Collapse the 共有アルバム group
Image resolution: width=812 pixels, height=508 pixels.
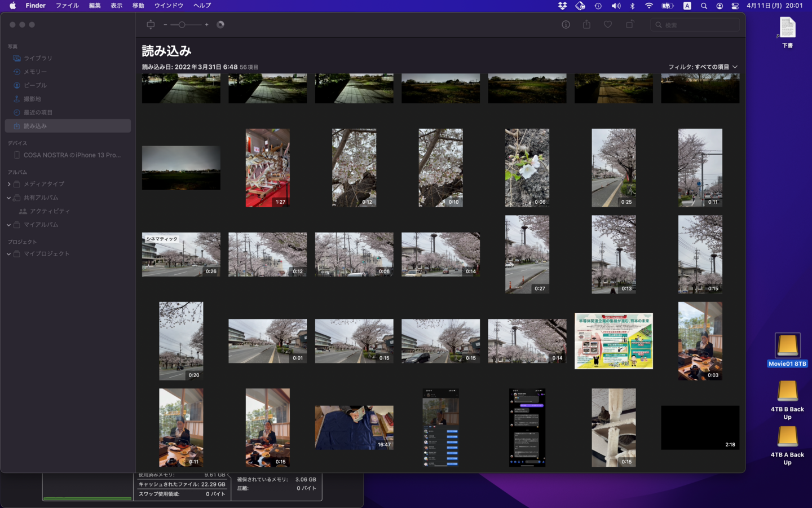tap(9, 198)
